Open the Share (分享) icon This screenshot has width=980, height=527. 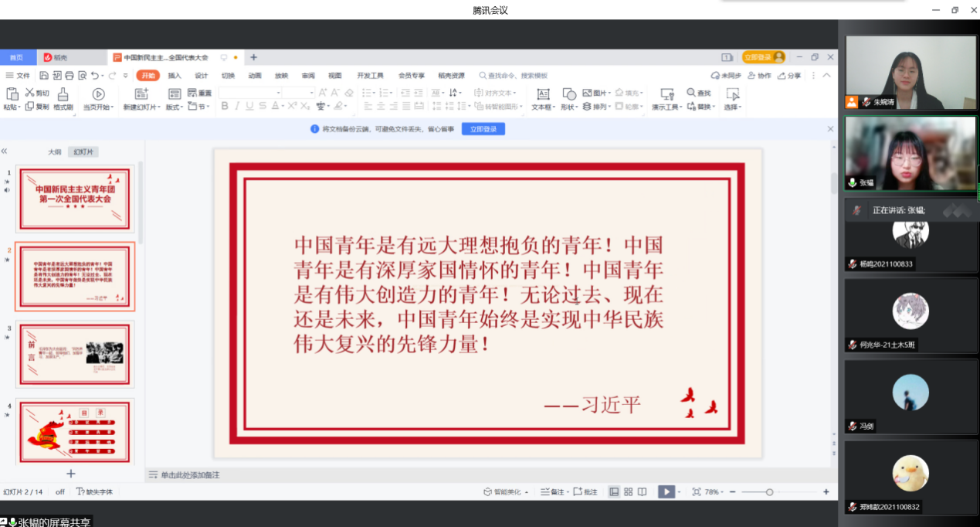click(x=782, y=76)
